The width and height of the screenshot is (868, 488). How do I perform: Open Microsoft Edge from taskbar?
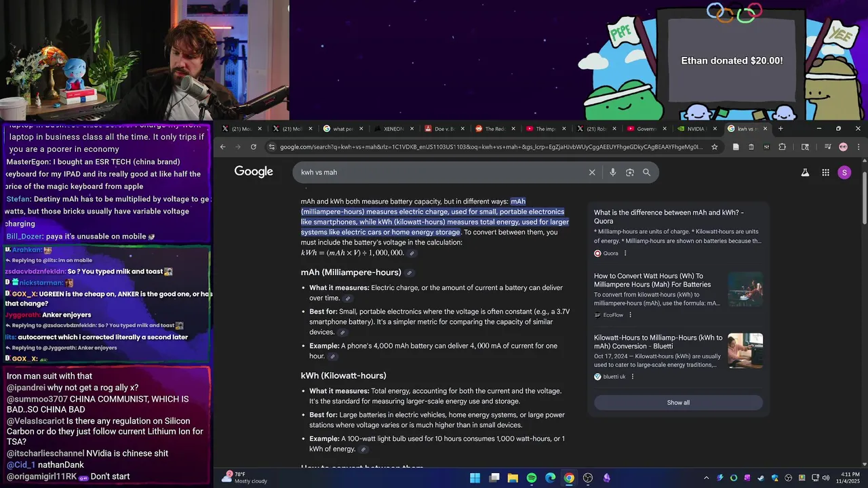pos(550,478)
